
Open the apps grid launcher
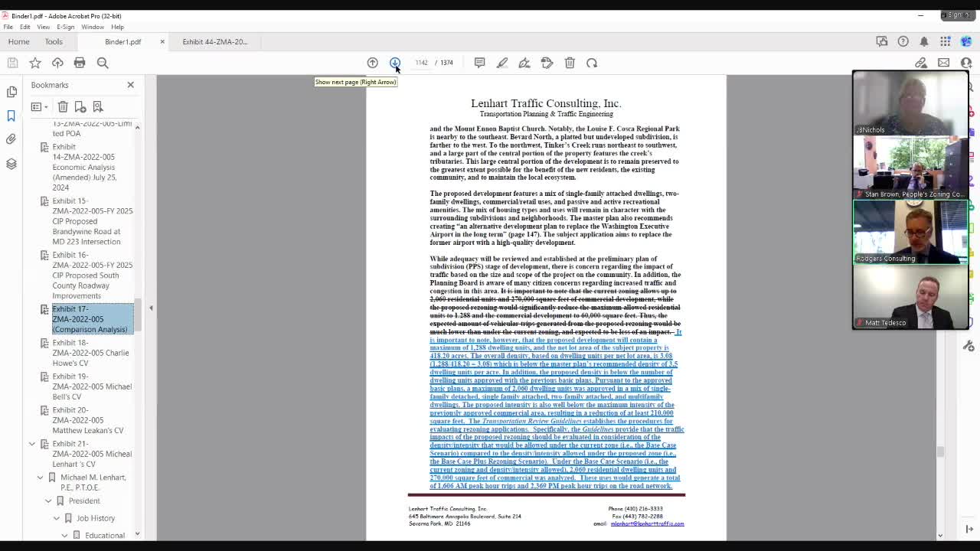(x=946, y=41)
